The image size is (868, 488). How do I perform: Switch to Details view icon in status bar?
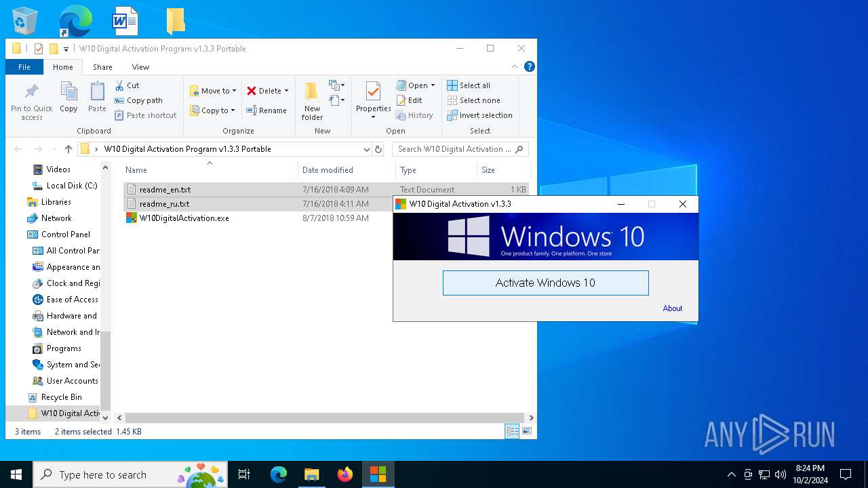click(x=513, y=431)
